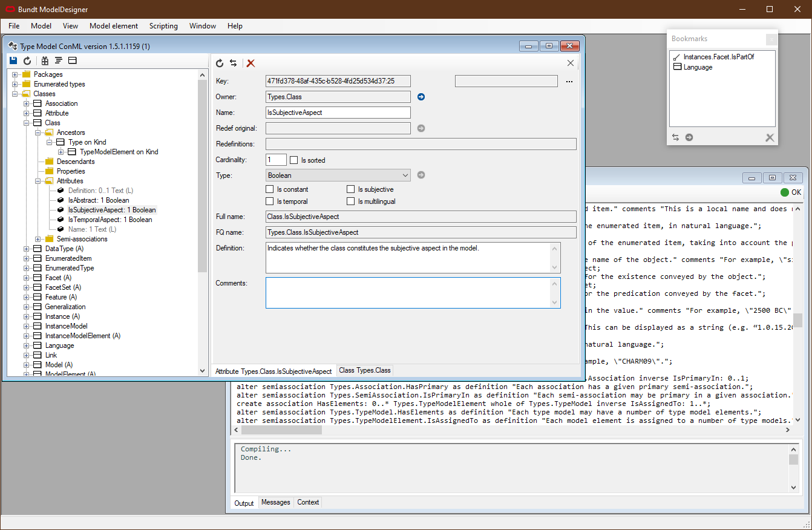Open the Type dropdown showing Boolean
This screenshot has width=812, height=530.
(x=338, y=175)
